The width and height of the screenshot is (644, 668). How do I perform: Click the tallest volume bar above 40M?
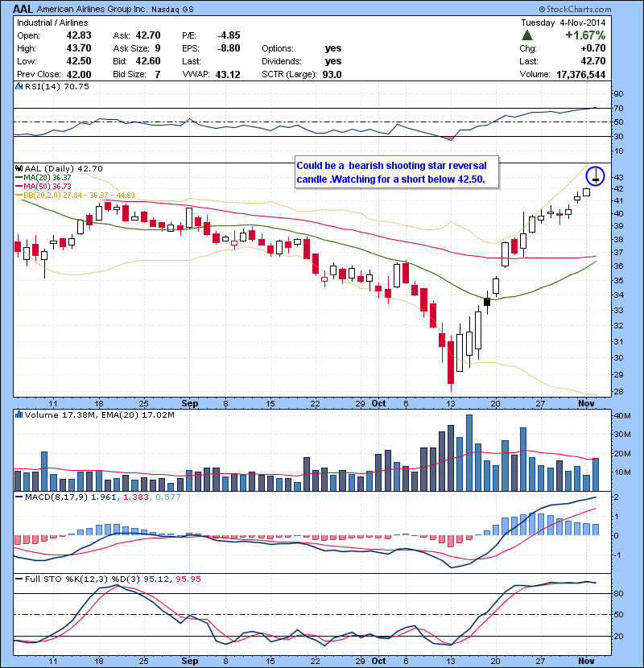coord(469,453)
